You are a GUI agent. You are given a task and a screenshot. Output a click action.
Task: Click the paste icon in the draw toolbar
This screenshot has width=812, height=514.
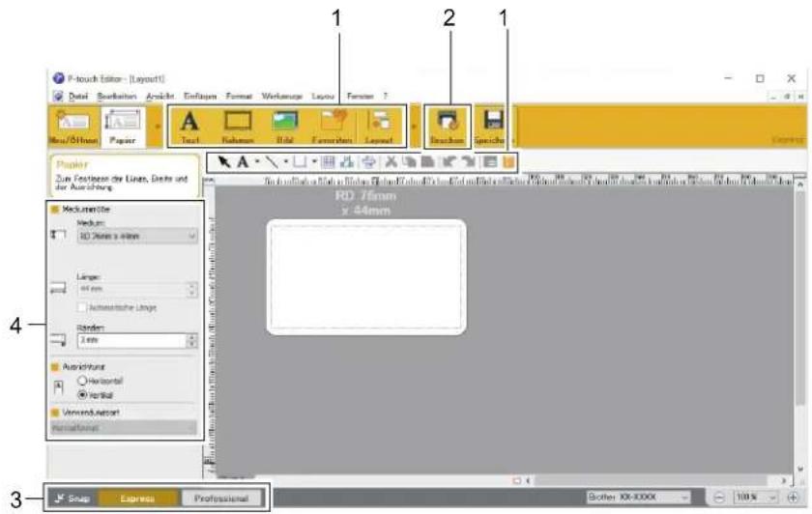pyautogui.click(x=427, y=162)
